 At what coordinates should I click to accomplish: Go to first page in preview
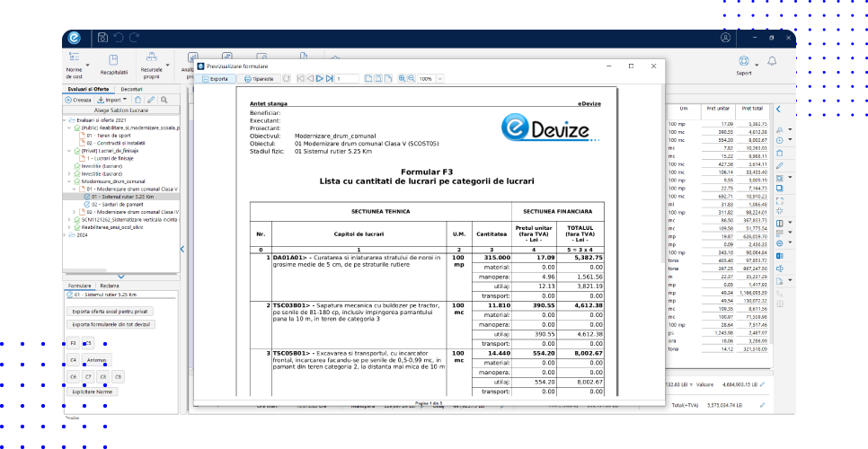click(301, 79)
